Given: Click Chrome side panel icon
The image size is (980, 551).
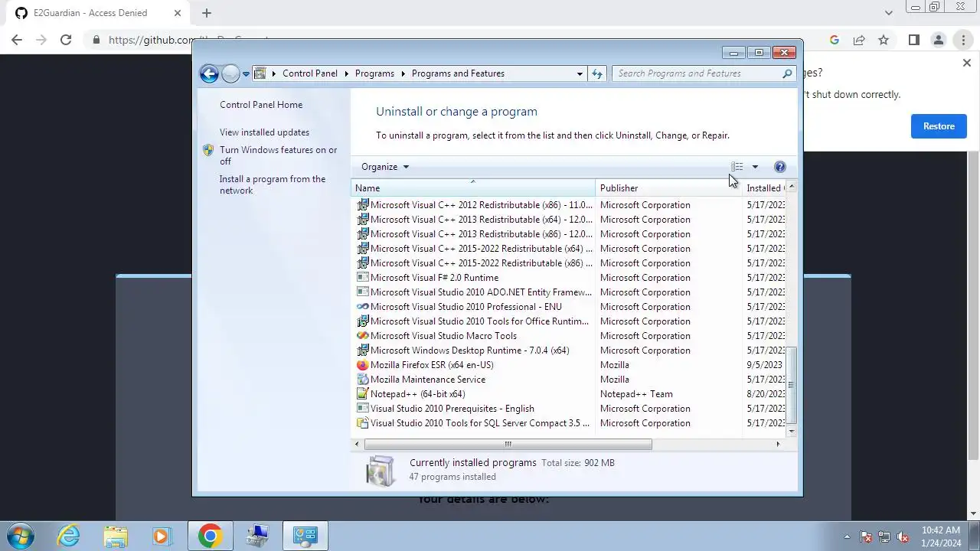Looking at the screenshot, I should [913, 40].
